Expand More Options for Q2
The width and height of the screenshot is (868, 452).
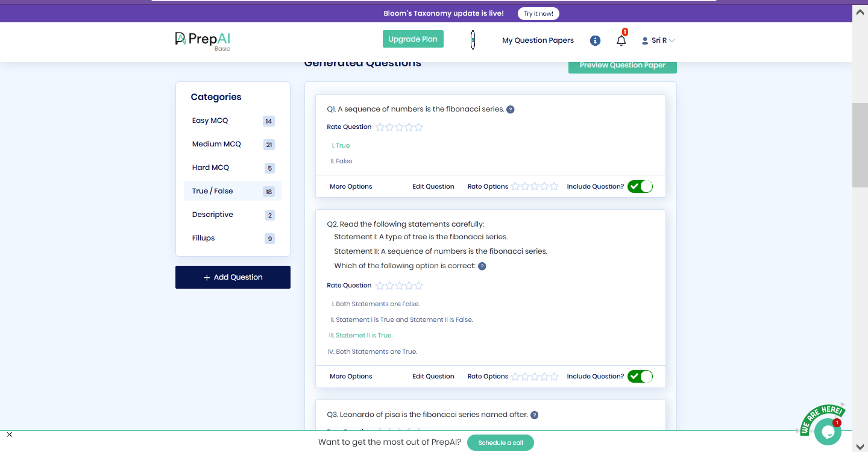[351, 377]
